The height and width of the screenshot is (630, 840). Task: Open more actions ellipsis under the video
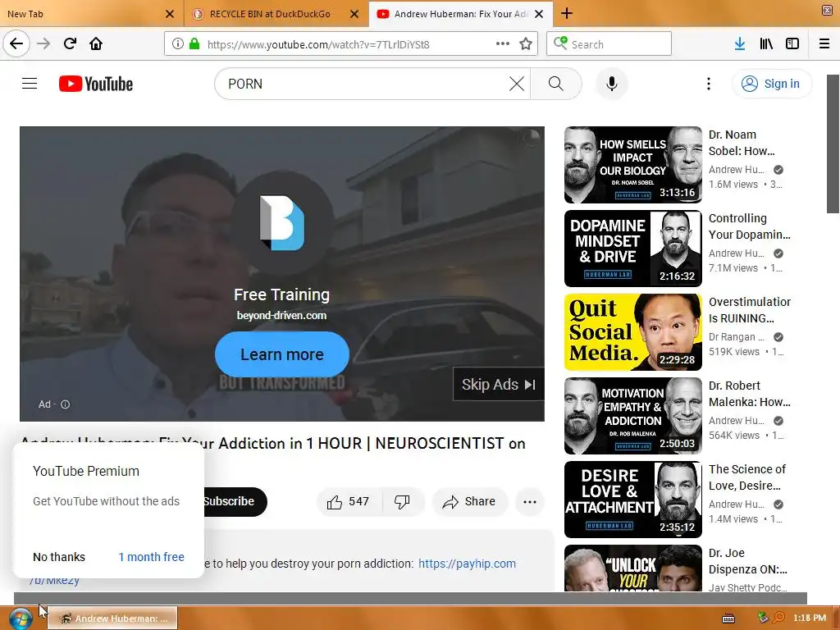(530, 501)
